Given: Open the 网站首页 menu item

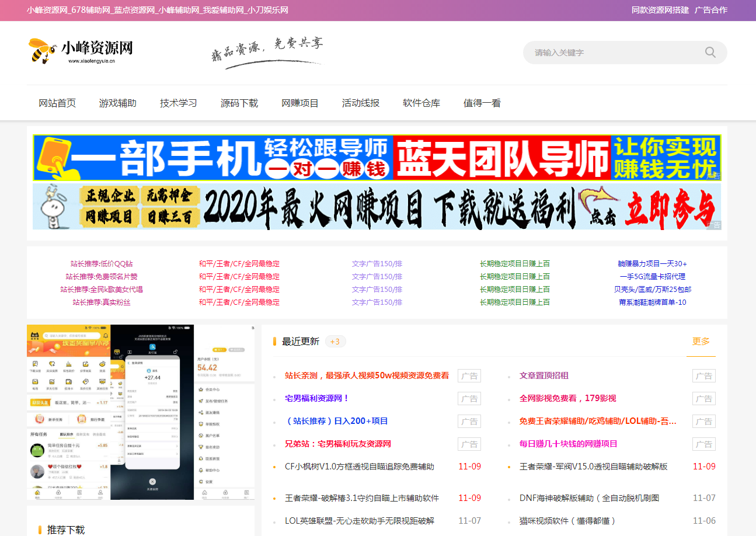Looking at the screenshot, I should (x=57, y=103).
